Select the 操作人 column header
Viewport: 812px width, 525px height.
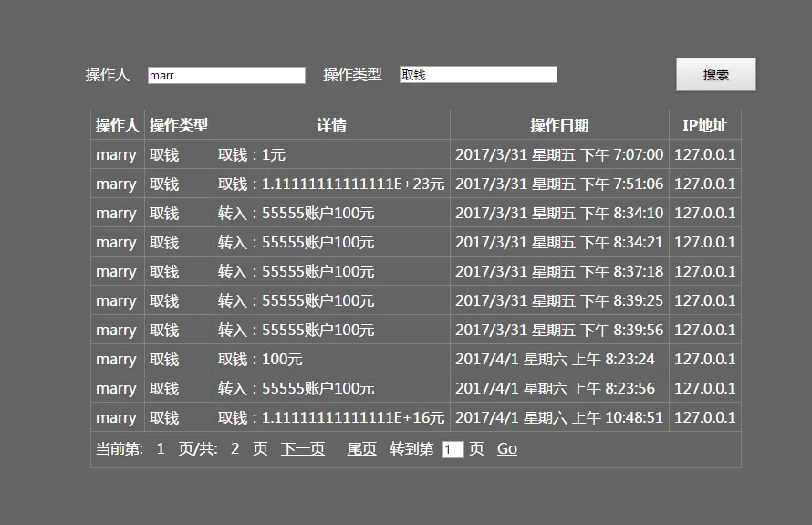pyautogui.click(x=118, y=125)
